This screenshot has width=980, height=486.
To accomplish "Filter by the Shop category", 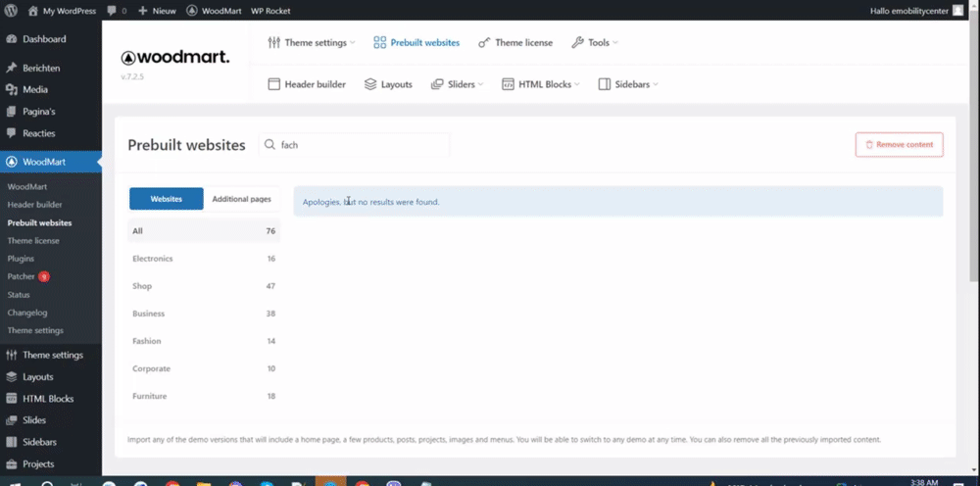I will 204,286.
